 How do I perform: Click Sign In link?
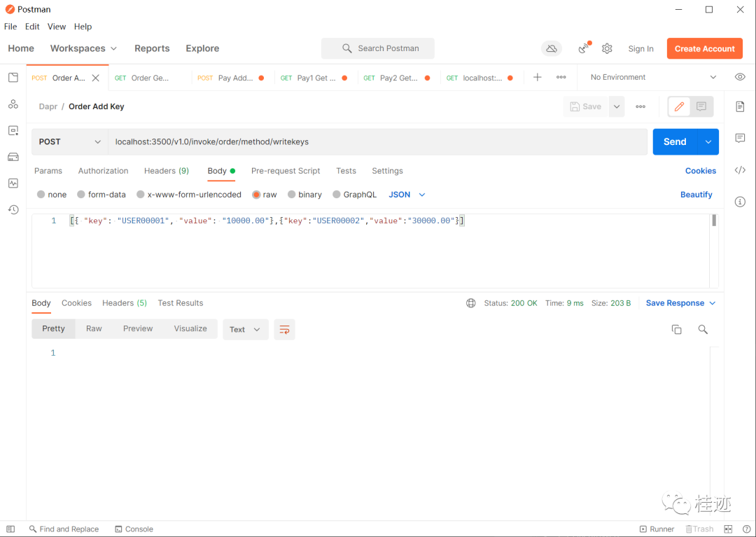(640, 49)
